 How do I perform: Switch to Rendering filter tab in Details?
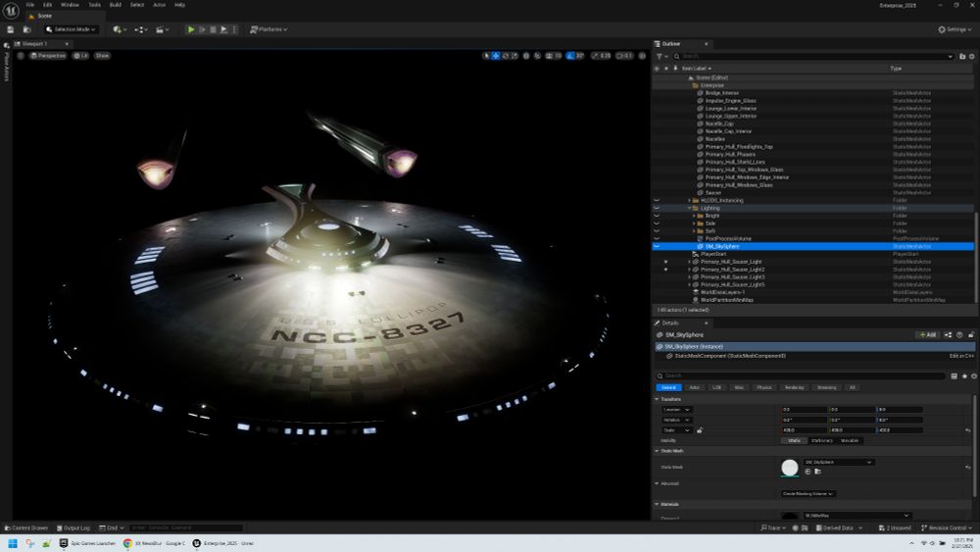pos(794,387)
